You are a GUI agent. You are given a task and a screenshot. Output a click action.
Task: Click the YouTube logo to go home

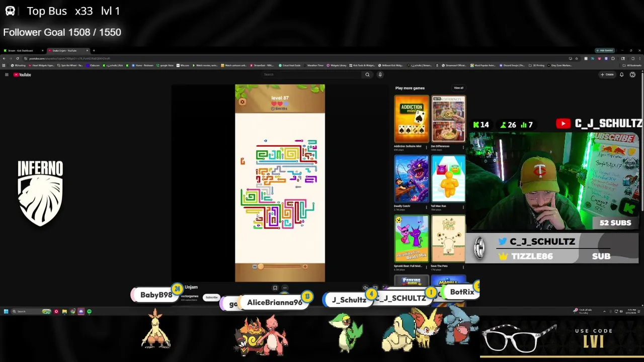coord(22,74)
